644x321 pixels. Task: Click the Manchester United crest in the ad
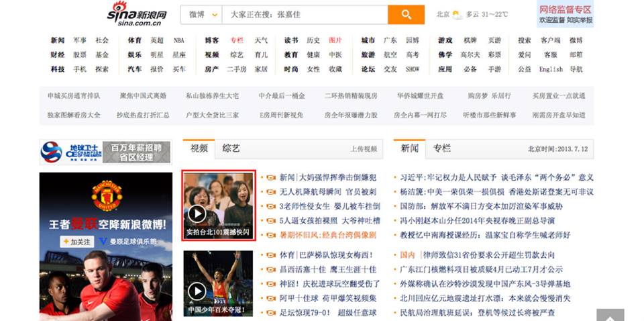coord(107,195)
